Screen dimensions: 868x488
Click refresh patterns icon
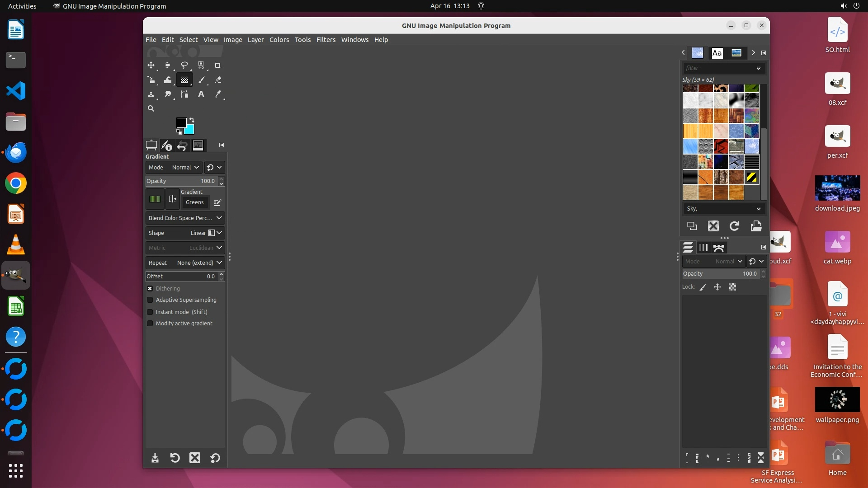pos(735,226)
